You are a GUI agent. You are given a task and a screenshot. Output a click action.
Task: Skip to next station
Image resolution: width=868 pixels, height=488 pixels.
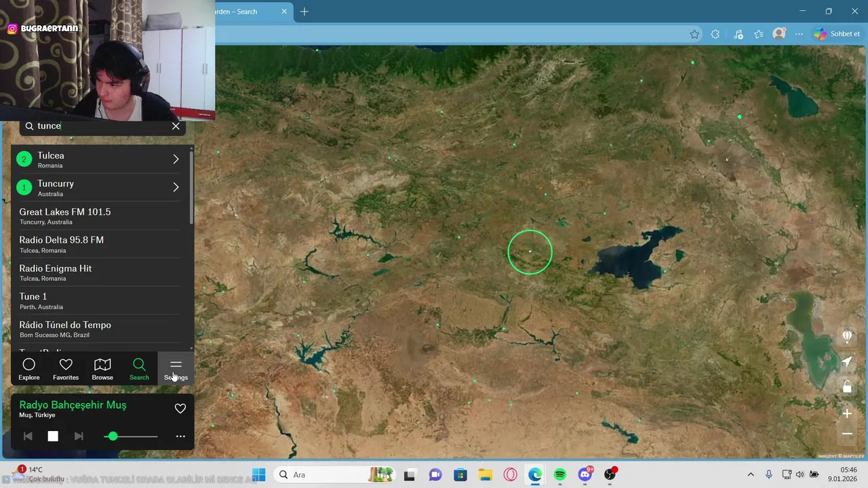(79, 436)
